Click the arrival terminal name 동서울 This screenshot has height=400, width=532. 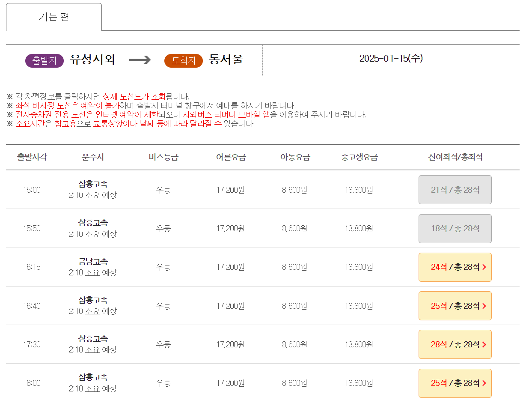(x=226, y=60)
